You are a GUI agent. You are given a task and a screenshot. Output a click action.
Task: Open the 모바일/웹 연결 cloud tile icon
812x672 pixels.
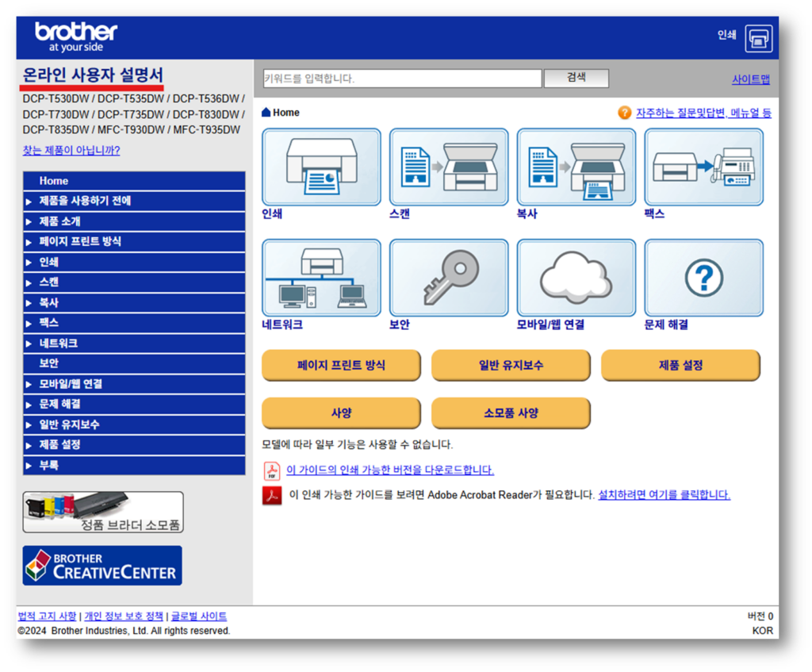(576, 278)
